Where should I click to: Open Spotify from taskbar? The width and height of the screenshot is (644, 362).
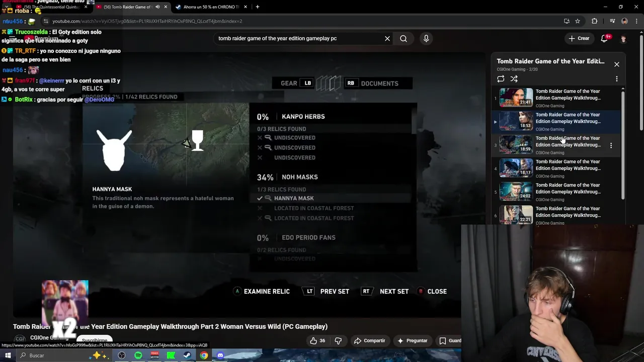tap(138, 355)
